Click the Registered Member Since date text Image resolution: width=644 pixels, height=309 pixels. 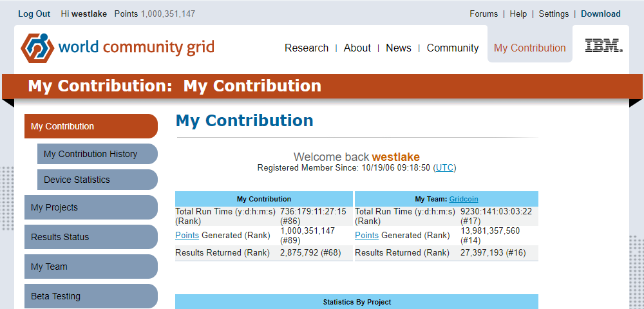[357, 168]
